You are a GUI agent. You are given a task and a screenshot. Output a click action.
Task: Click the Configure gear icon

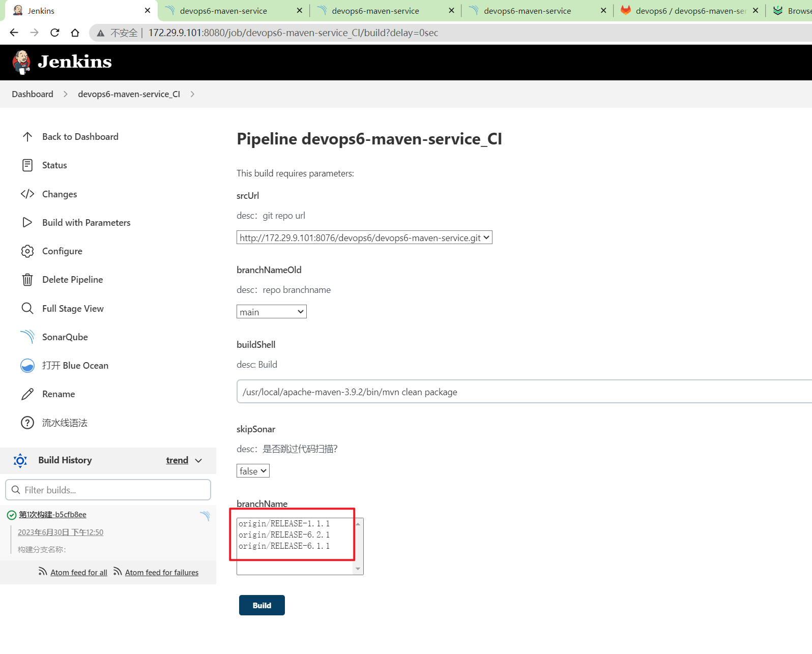point(27,251)
